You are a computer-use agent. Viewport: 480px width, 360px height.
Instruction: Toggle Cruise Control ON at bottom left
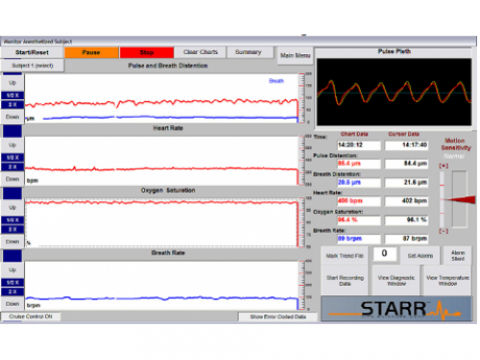pyautogui.click(x=31, y=316)
